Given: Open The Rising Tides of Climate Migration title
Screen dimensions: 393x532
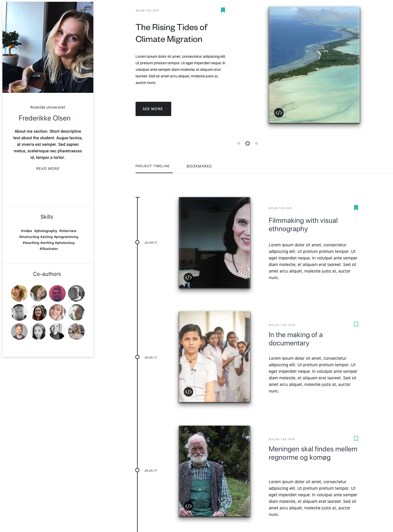Looking at the screenshot, I should [x=172, y=33].
